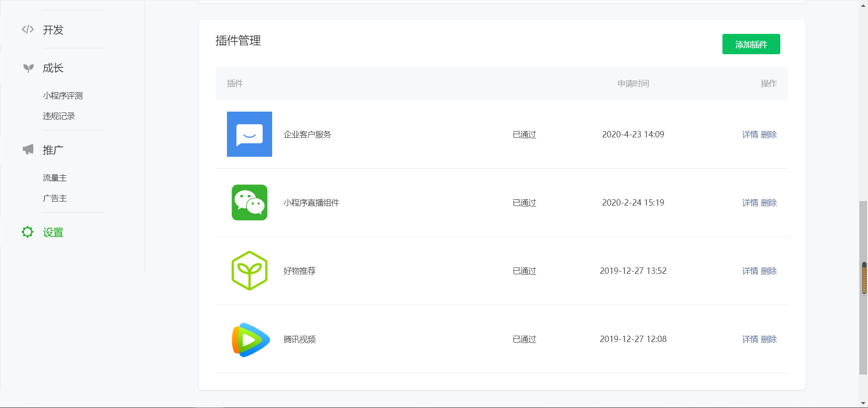The image size is (868, 408).
Task: Click the 成长 sprout icon in sidebar
Action: pyautogui.click(x=28, y=68)
